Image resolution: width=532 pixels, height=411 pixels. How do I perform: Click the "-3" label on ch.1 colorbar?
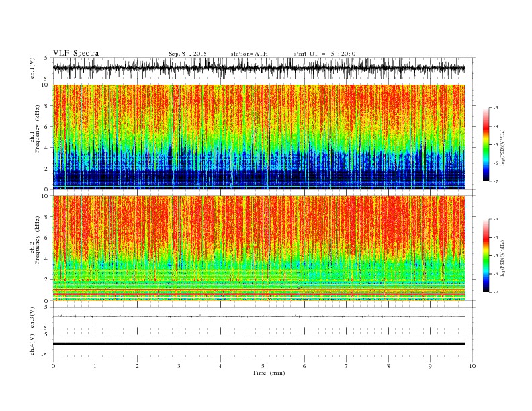496,108
